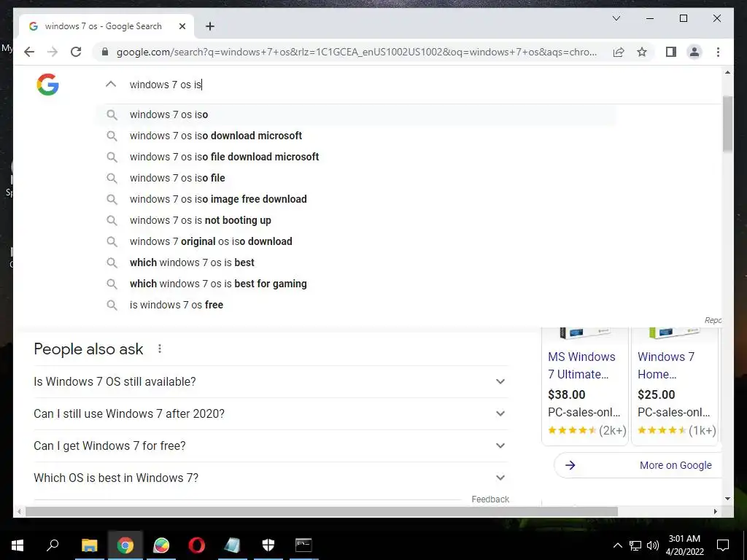Open the Windows Start menu
This screenshot has width=747, height=560.
pyautogui.click(x=18, y=545)
